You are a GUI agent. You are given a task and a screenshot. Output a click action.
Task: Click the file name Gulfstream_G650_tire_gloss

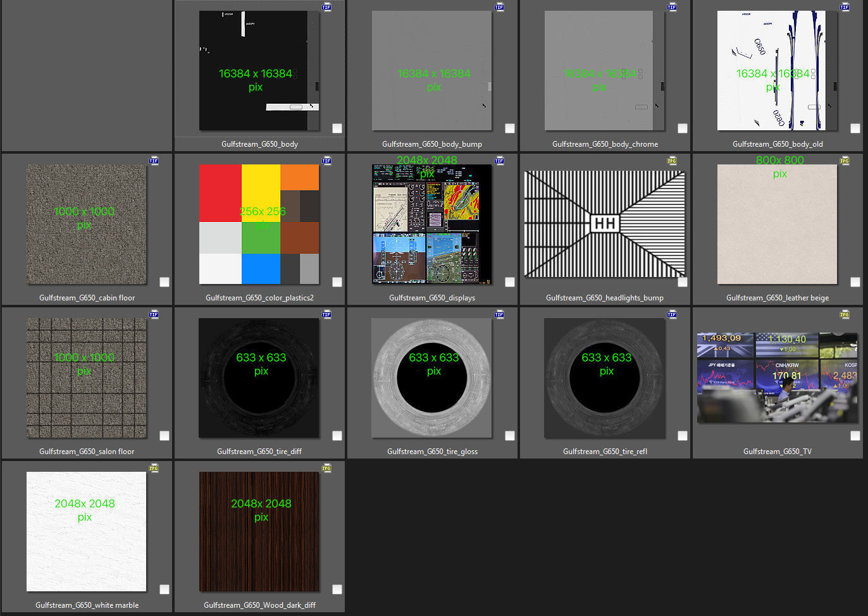click(432, 452)
